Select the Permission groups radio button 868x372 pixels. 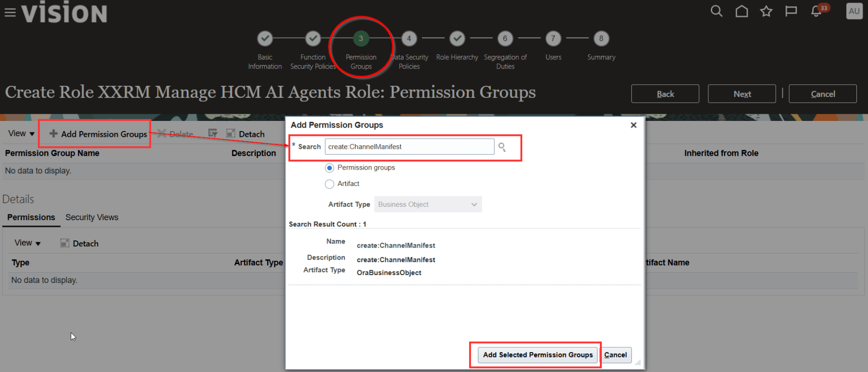click(x=330, y=168)
